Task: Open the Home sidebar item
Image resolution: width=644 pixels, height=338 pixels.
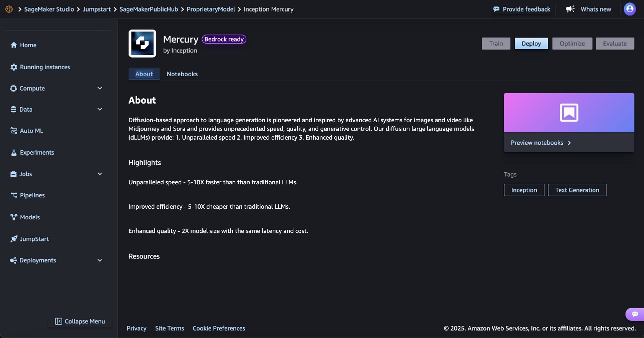Action: [24, 45]
